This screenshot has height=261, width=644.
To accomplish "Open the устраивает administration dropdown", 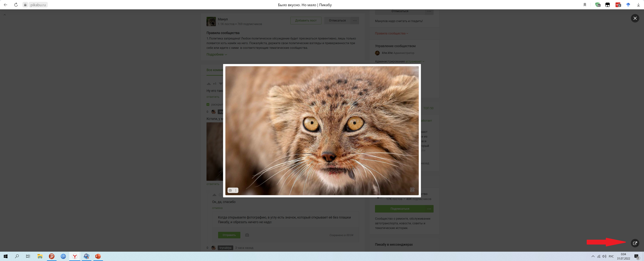I will 414,62.
